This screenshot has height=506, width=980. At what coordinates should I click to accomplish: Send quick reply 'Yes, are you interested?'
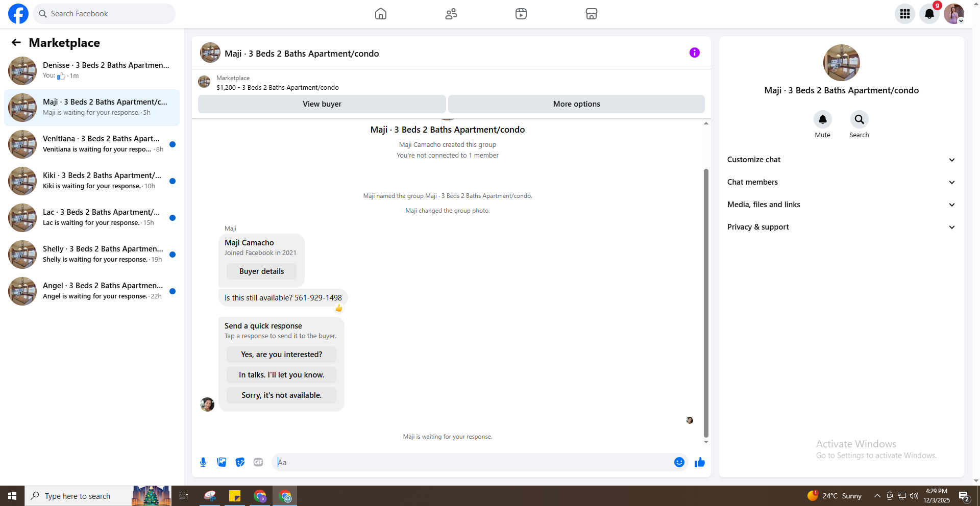pos(282,355)
